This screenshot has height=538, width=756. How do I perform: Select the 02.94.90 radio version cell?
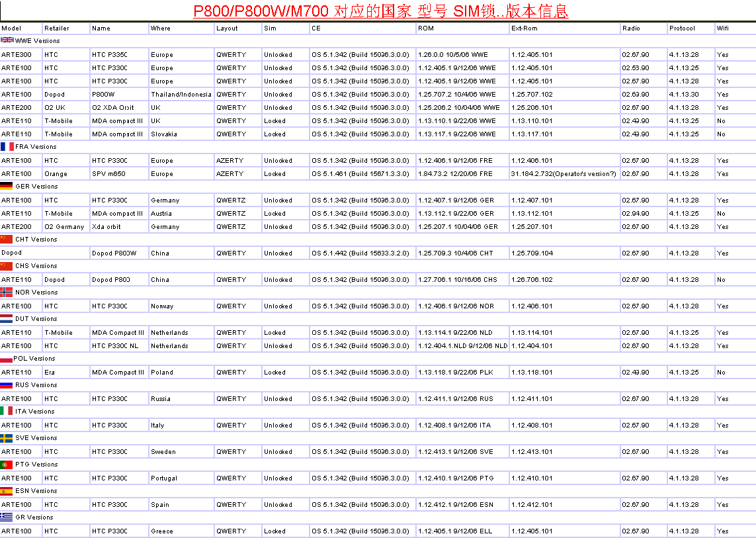(x=643, y=213)
